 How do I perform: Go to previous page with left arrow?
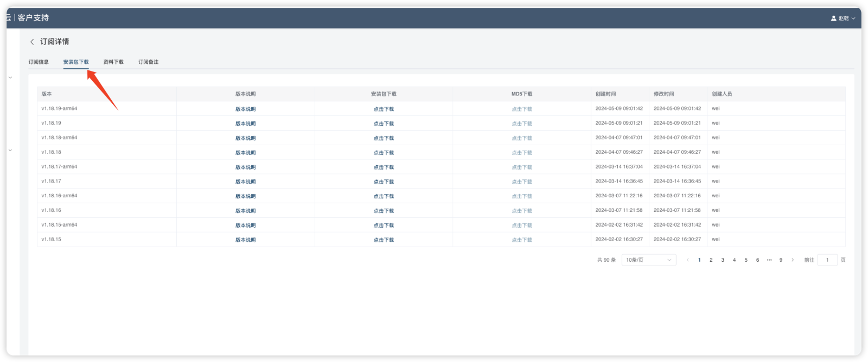tap(688, 260)
